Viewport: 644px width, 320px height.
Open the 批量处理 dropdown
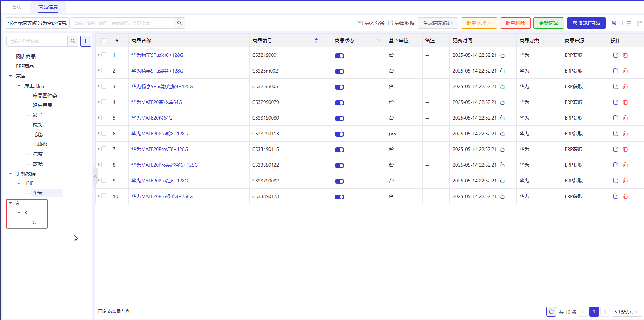click(479, 23)
